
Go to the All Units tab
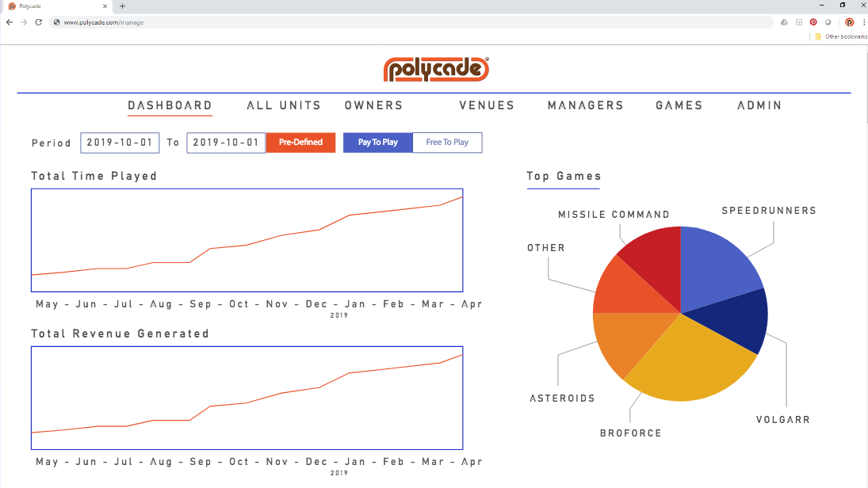click(284, 105)
